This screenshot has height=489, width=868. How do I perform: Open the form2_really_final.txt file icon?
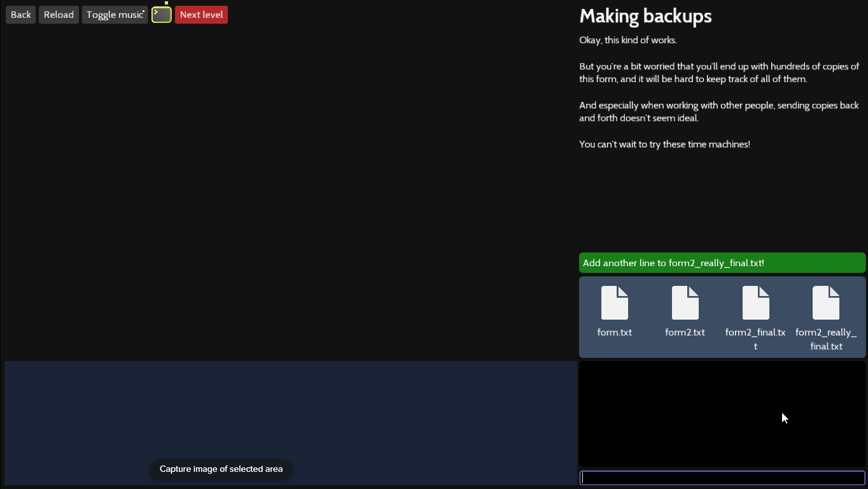(x=826, y=302)
